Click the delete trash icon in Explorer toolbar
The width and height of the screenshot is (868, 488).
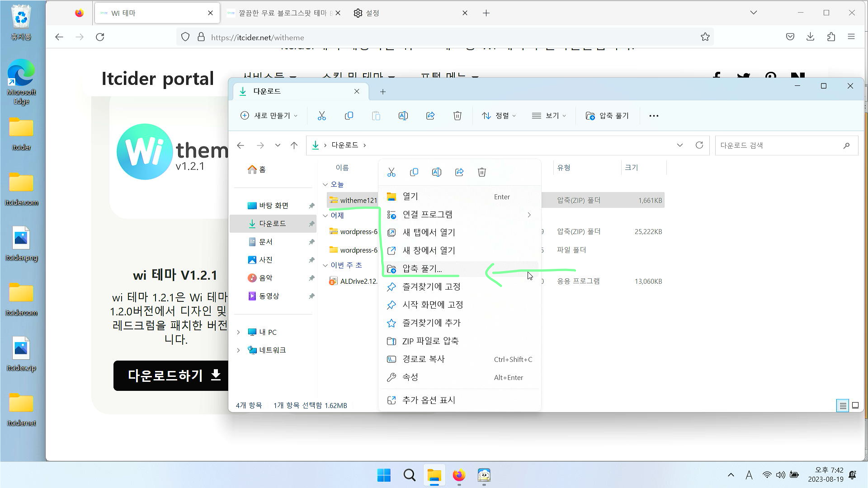(457, 116)
